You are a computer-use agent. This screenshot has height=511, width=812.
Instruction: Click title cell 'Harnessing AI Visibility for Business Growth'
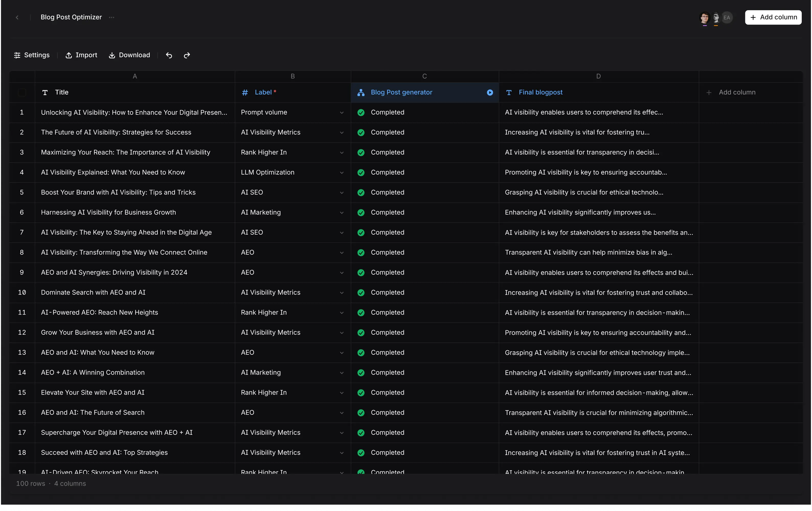(135, 212)
